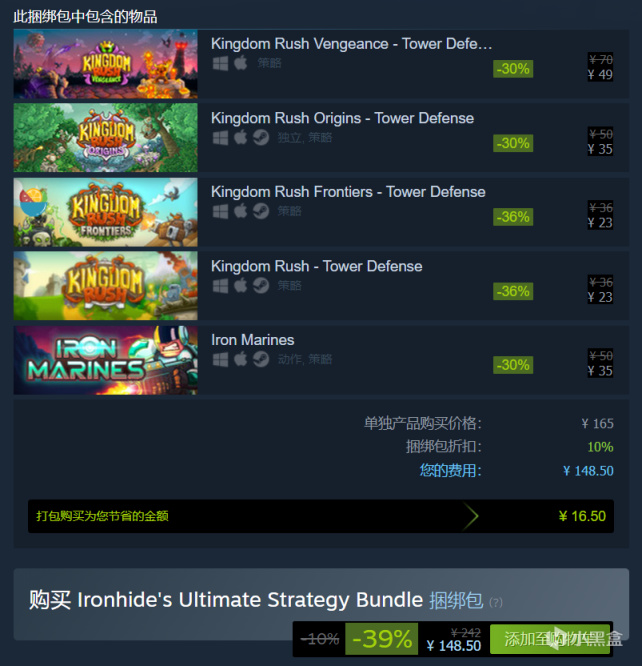Viewport: 642px width, 666px height.
Task: Click Windows icon under Kingdom Rush Frontiers
Action: pyautogui.click(x=220, y=211)
